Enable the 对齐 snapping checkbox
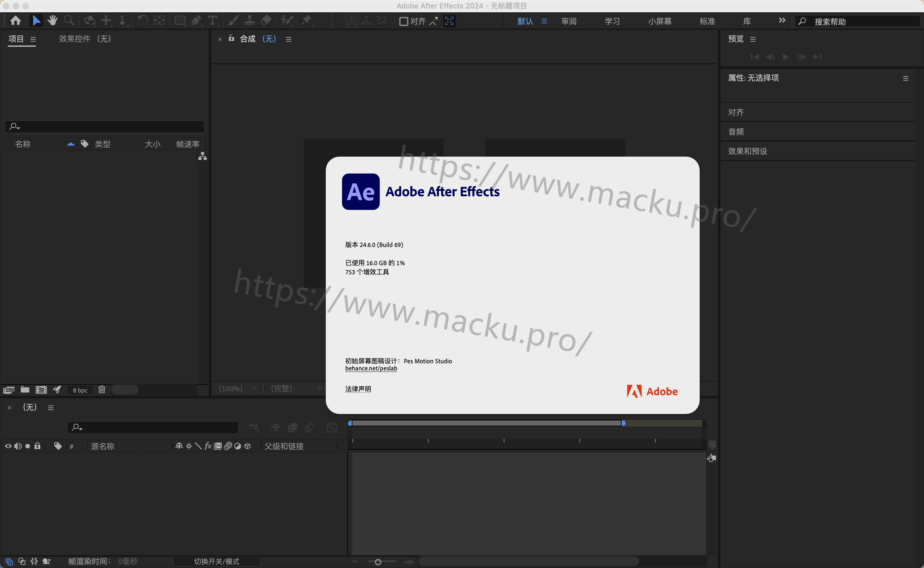 (x=403, y=21)
